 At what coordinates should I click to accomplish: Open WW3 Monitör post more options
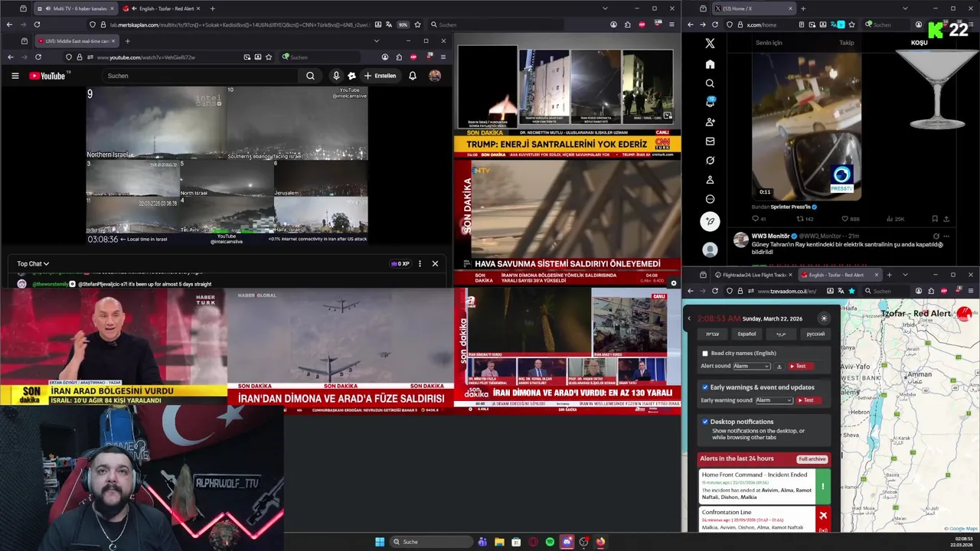click(947, 236)
